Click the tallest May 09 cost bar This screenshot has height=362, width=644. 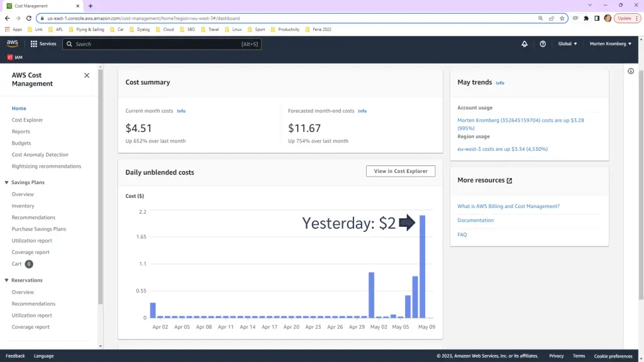[x=422, y=266]
